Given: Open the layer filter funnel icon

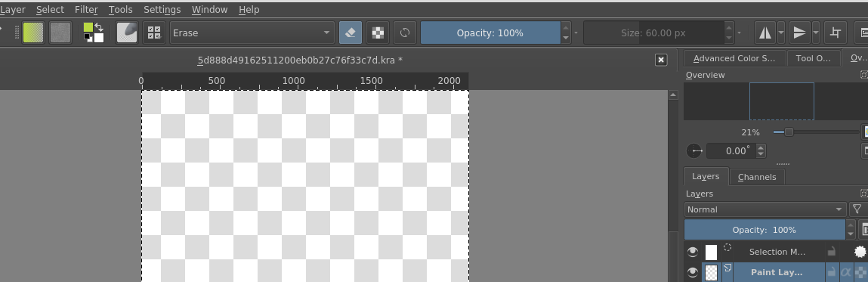Looking at the screenshot, I should point(857,209).
